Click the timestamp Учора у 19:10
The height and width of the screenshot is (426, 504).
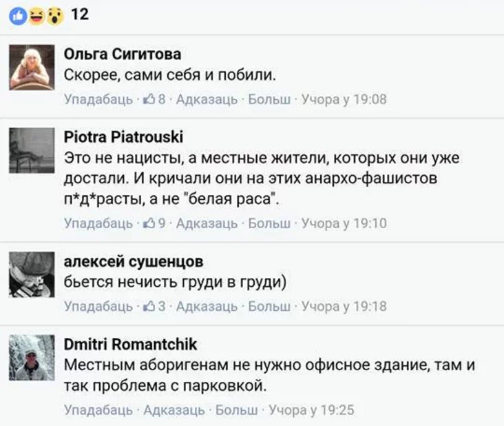(x=344, y=223)
